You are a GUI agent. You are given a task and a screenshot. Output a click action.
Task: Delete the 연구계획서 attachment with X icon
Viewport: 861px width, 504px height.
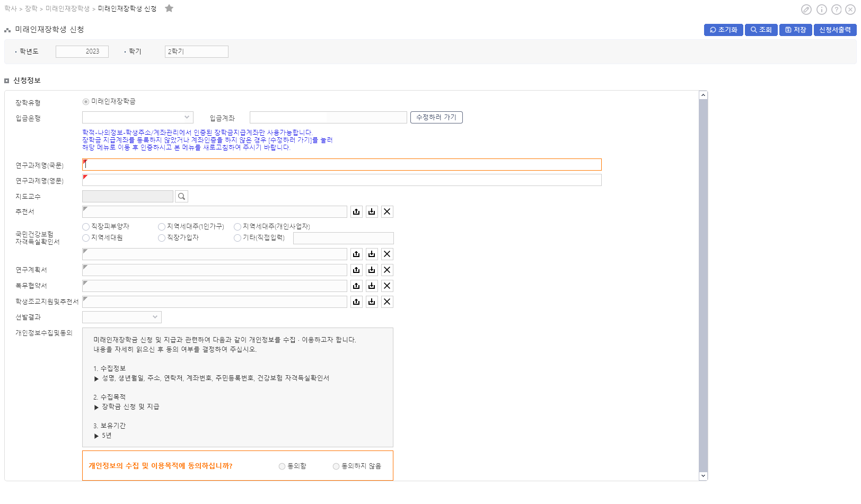pos(387,270)
